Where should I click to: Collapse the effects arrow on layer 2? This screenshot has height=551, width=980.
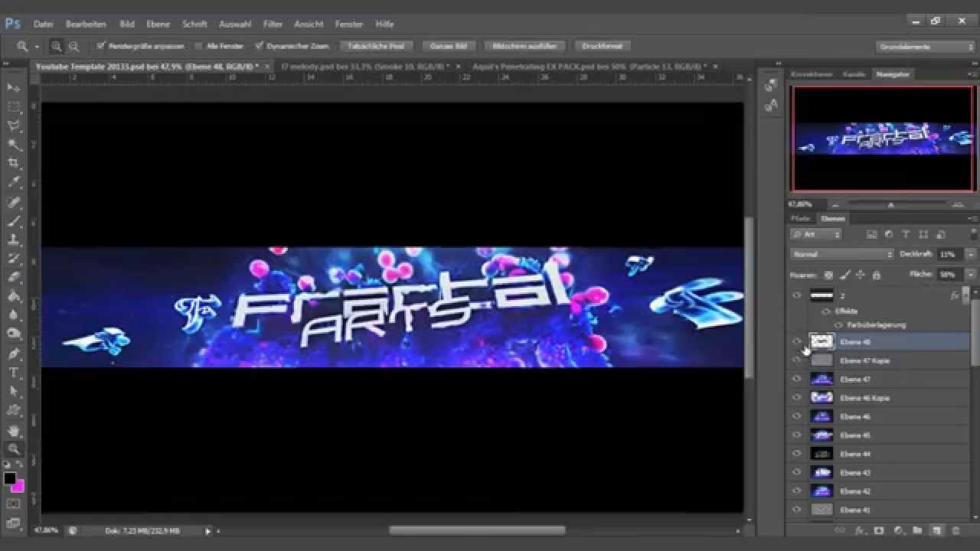click(967, 295)
